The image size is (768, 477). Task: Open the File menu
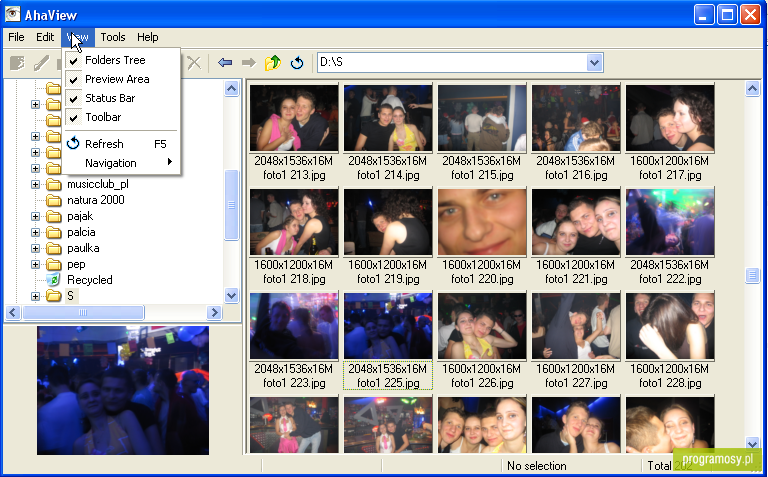coord(16,37)
